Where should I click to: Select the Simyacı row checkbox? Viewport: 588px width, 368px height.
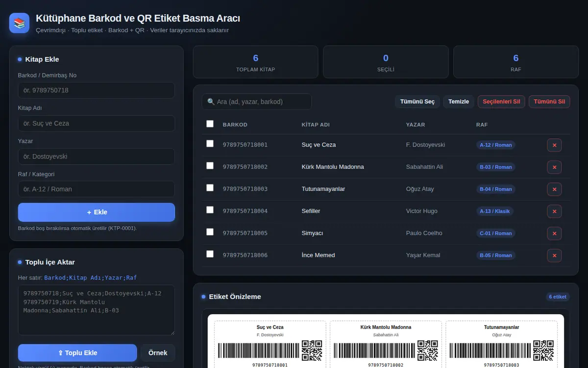pyautogui.click(x=210, y=232)
